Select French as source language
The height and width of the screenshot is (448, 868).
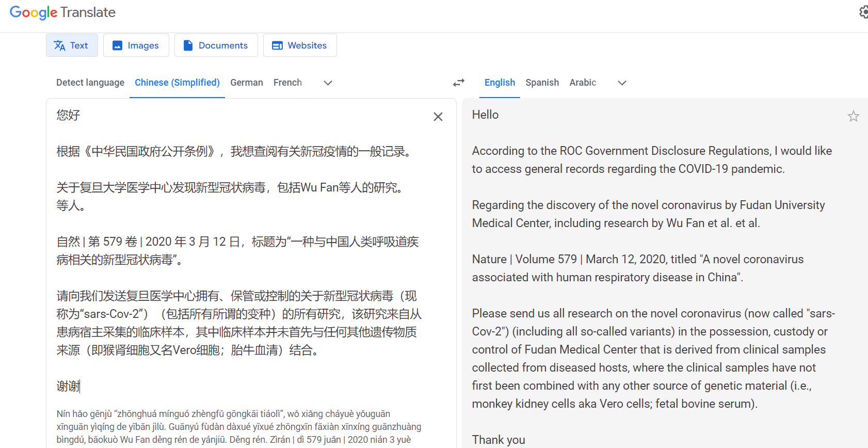tap(287, 83)
